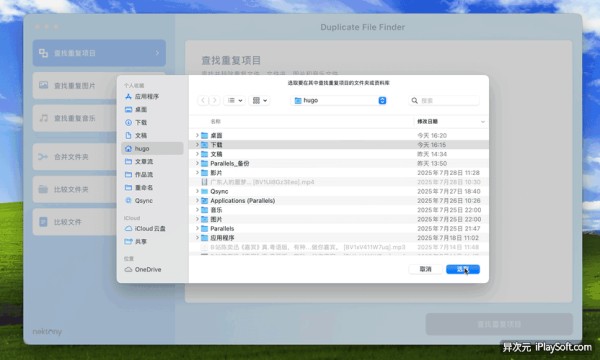Click the date 2025年7月27日 18:40

tap(449, 191)
